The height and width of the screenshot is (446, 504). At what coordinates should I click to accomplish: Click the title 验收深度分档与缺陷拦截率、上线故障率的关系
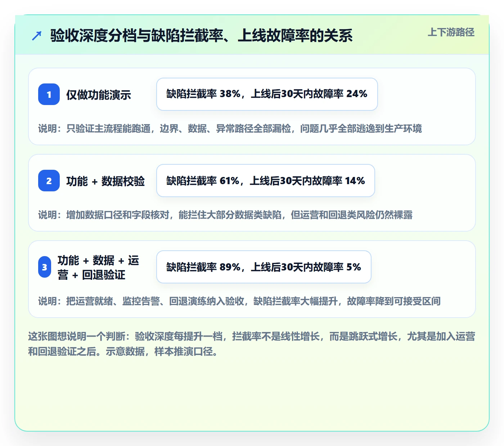[x=201, y=36]
